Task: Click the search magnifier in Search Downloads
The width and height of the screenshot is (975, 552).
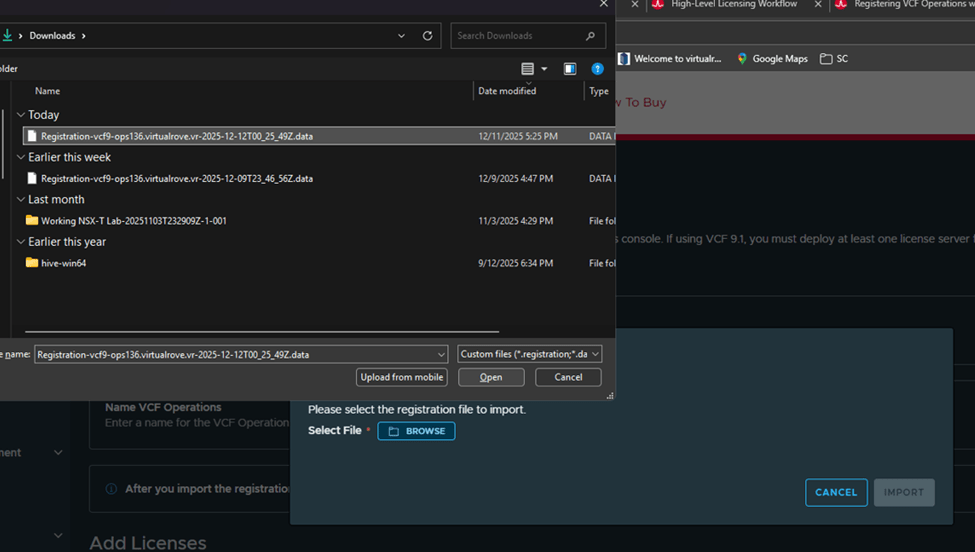Action: (x=591, y=36)
